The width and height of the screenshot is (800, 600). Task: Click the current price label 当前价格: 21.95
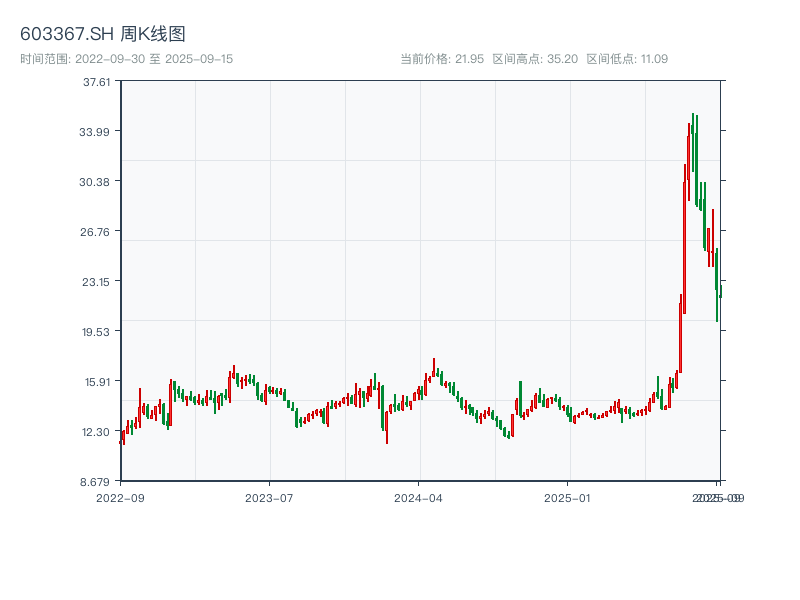442,59
